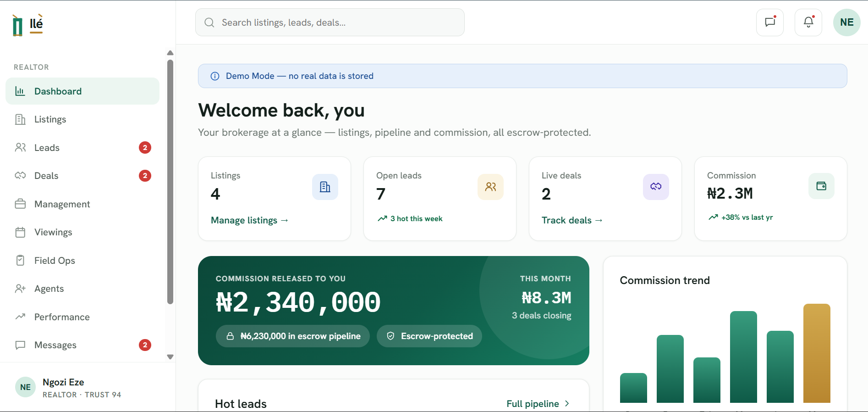
Task: Open Performance in the sidebar
Action: (82, 317)
